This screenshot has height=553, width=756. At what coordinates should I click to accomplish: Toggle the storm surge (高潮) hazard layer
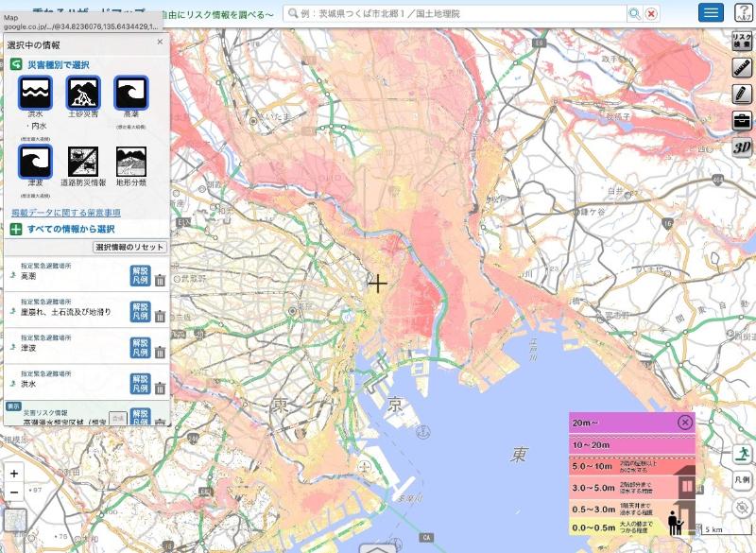130,93
